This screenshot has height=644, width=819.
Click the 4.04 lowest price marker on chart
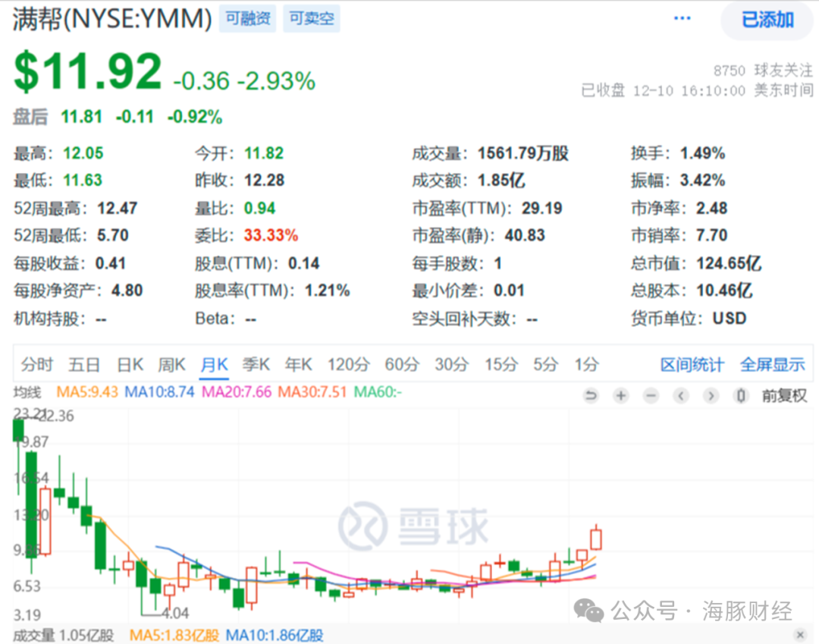click(x=175, y=613)
